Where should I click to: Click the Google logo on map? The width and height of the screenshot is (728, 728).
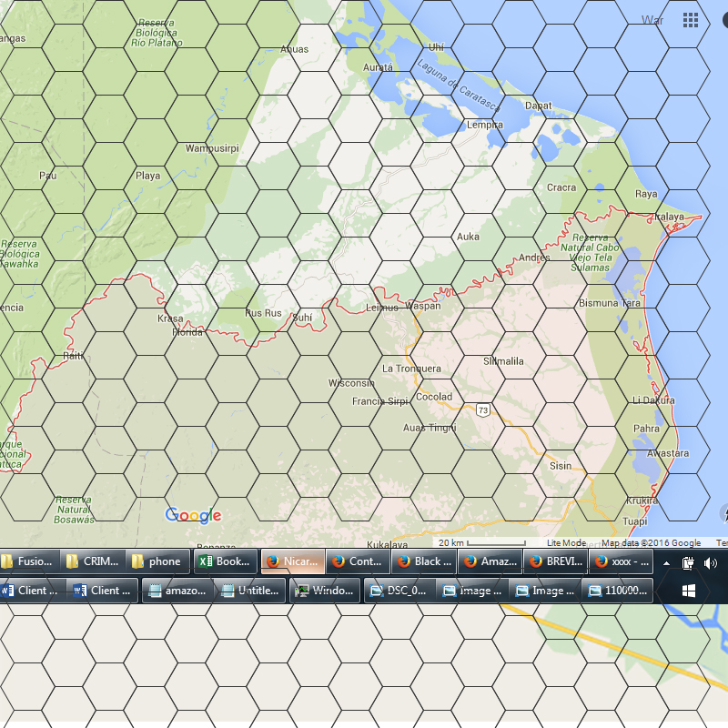tap(193, 515)
